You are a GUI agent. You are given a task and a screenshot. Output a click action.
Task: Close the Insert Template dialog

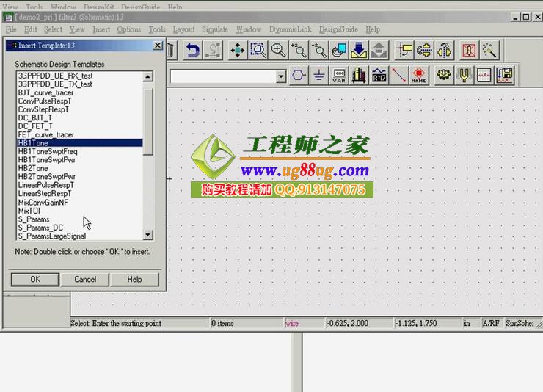[157, 46]
